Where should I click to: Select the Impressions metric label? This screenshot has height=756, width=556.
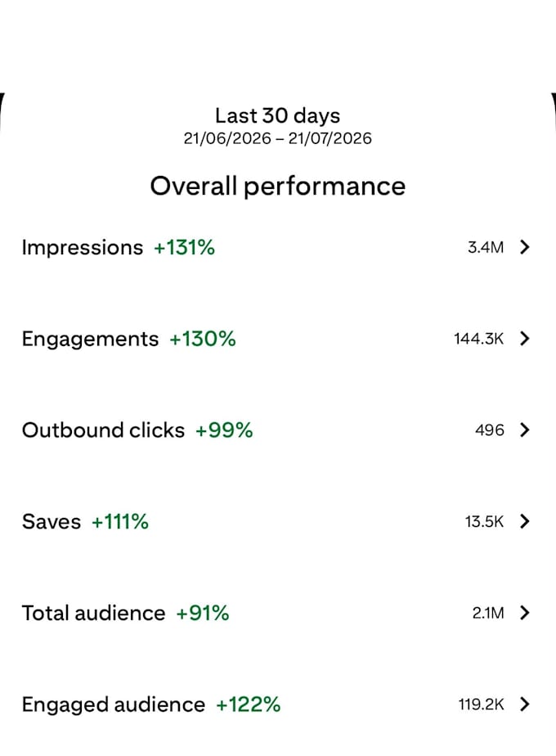click(x=83, y=248)
